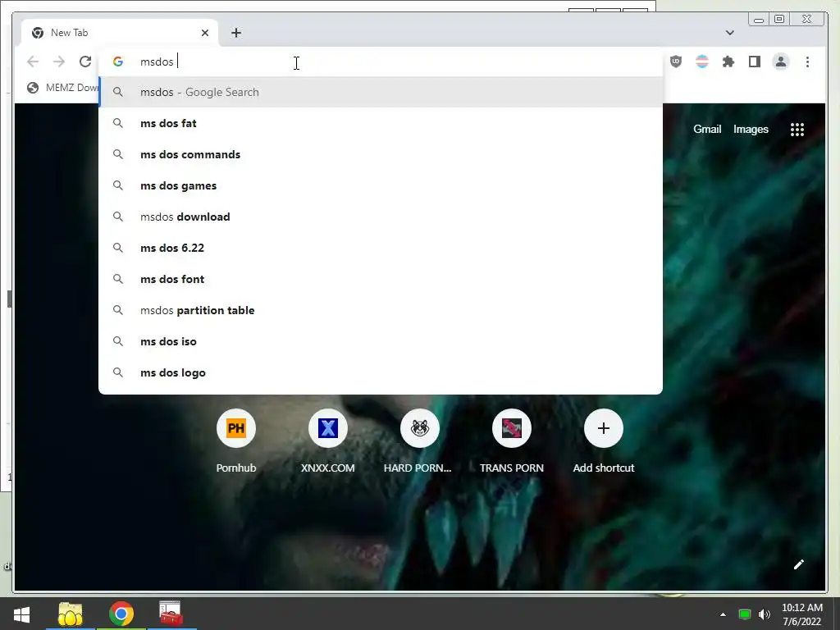This screenshot has width=840, height=630.
Task: Click the forward navigation arrow
Action: pyautogui.click(x=59, y=62)
